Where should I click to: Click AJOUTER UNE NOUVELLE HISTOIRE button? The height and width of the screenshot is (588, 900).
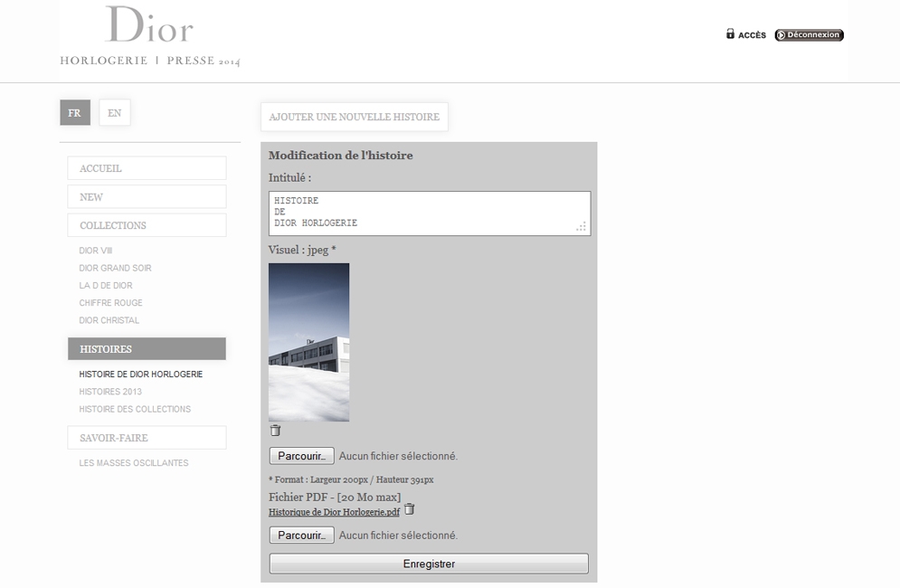pyautogui.click(x=355, y=117)
